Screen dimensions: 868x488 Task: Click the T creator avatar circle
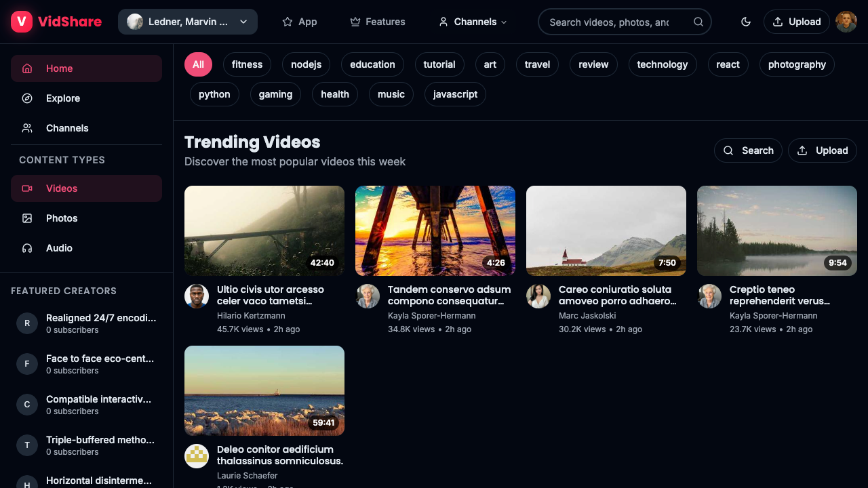27,445
